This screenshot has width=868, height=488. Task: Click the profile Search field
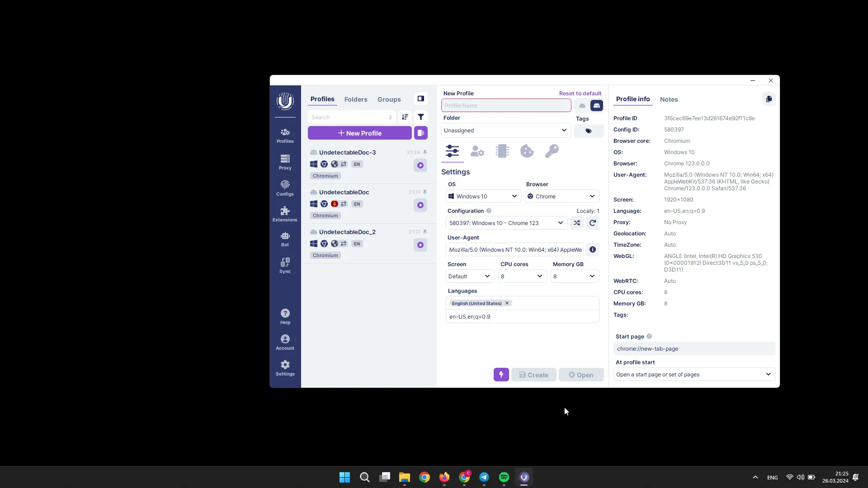(352, 117)
